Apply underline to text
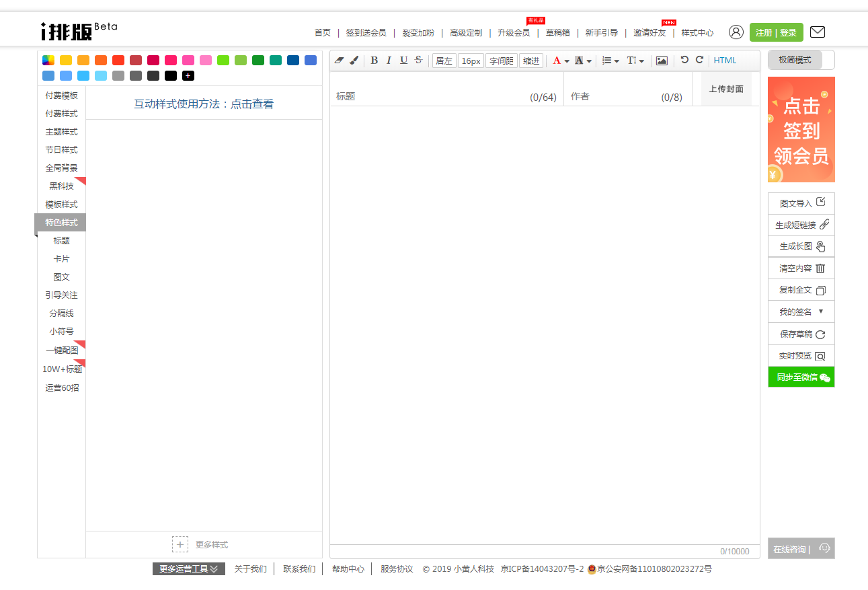Screen dimensions: 868x590 [x=403, y=61]
